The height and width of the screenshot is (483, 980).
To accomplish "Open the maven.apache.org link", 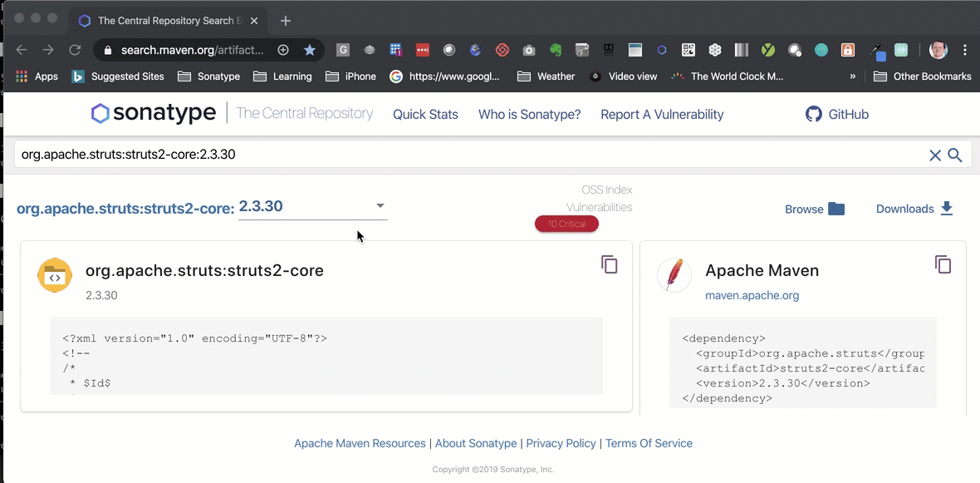I will [x=752, y=295].
